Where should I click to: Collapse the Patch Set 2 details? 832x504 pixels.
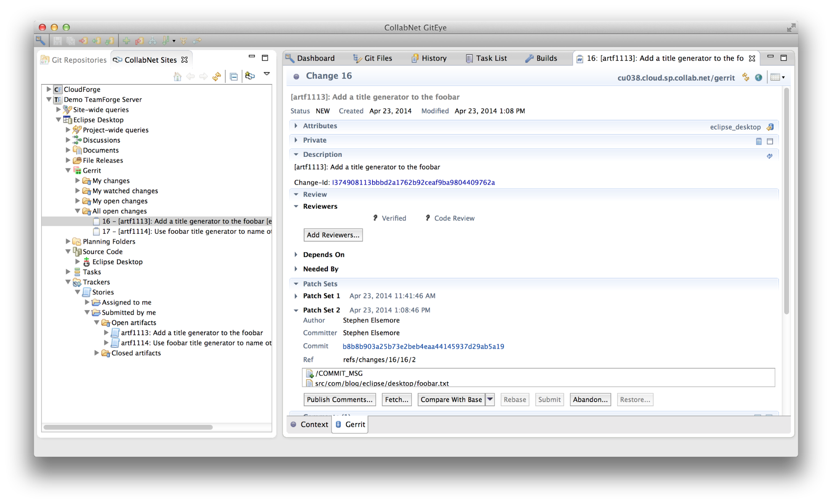[296, 310]
